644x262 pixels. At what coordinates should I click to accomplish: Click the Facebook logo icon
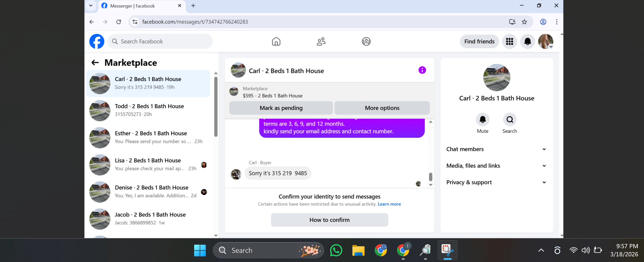coord(97,41)
